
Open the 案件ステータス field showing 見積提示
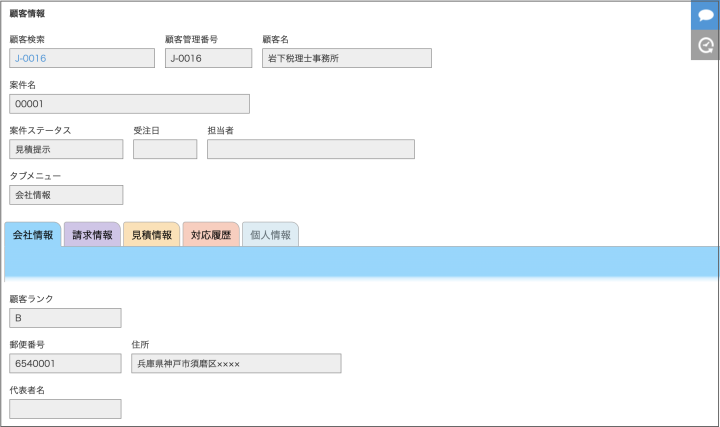coord(66,149)
